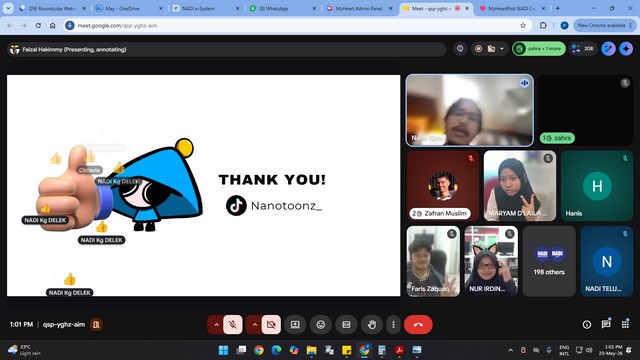This screenshot has height=360, width=640.
Task: Open meeting details info icon
Action: click(x=587, y=324)
